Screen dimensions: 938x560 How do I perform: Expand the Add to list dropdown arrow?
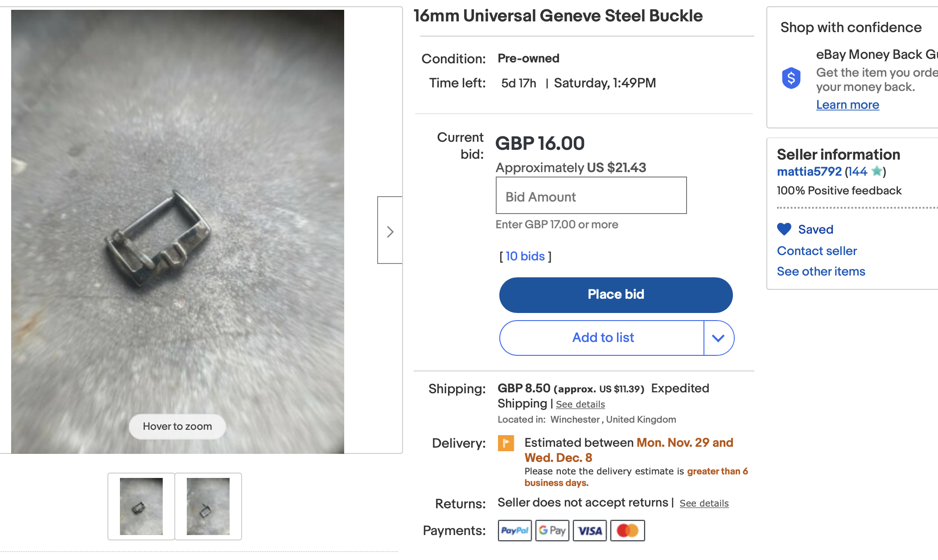click(x=718, y=338)
